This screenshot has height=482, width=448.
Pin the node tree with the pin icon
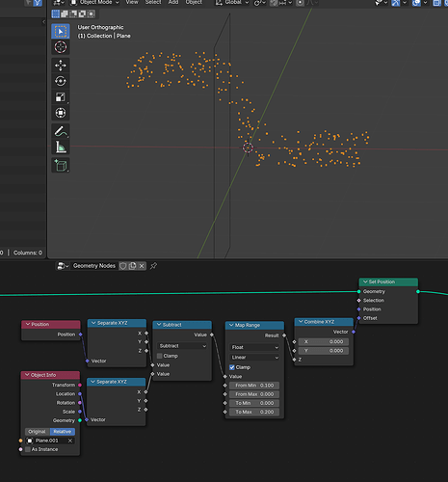(x=154, y=266)
